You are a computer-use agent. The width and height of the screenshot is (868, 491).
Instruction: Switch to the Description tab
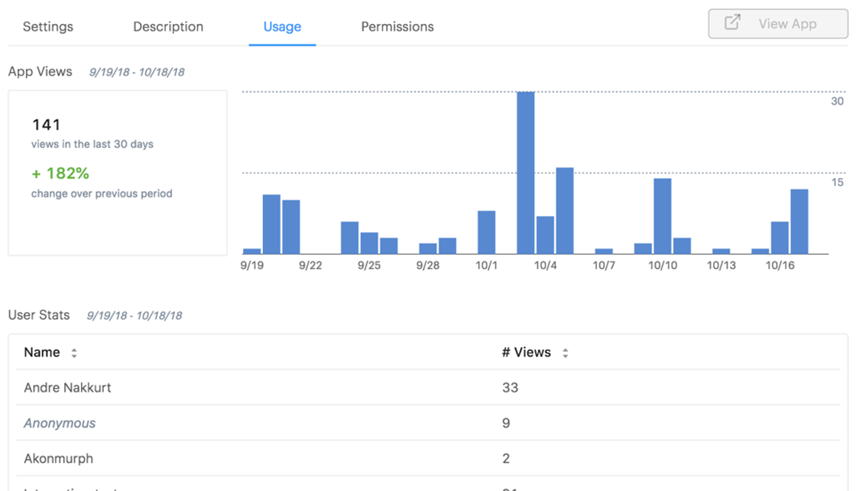[x=168, y=27]
